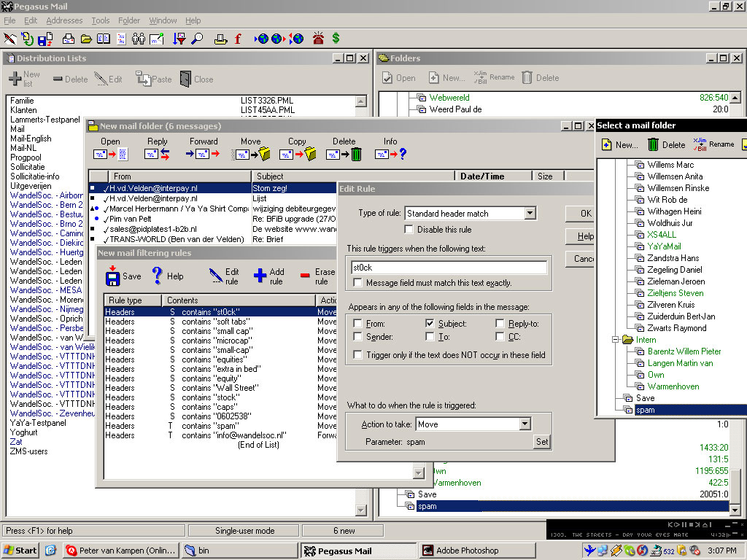747x560 pixels.
Task: Click the address books two-people toolbar icon
Action: 139,39
